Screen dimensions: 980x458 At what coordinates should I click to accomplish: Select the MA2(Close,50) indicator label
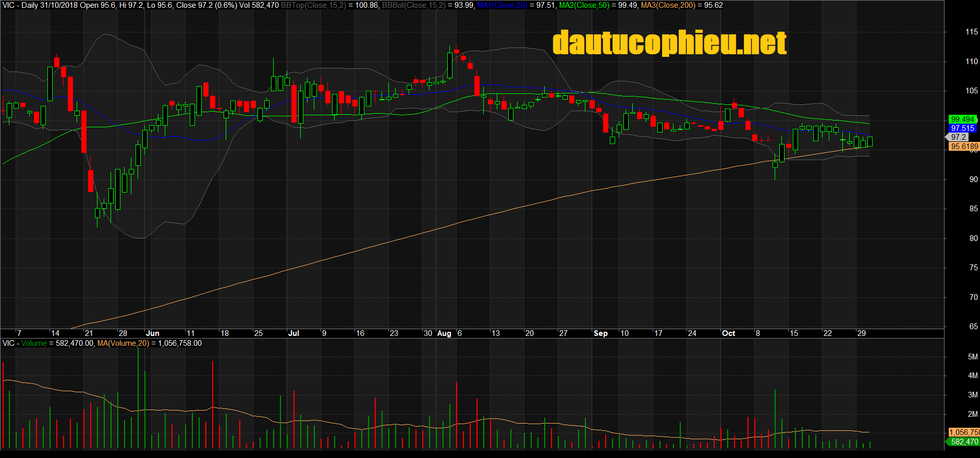[x=584, y=5]
